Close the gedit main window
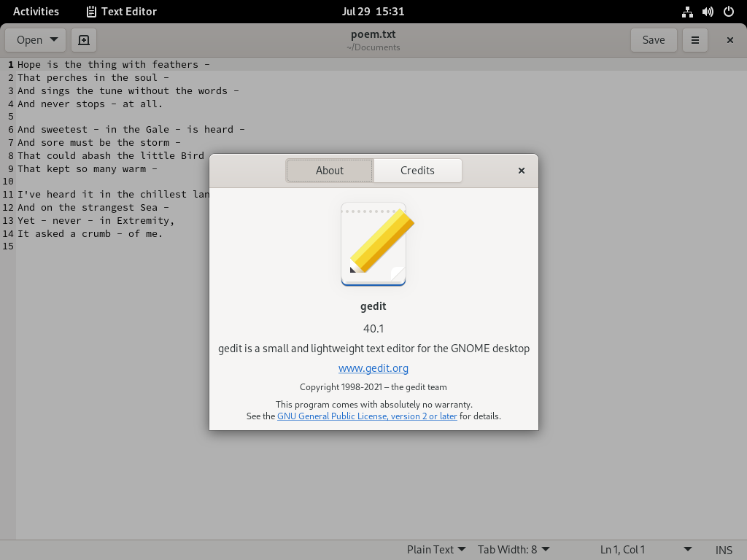 [729, 40]
